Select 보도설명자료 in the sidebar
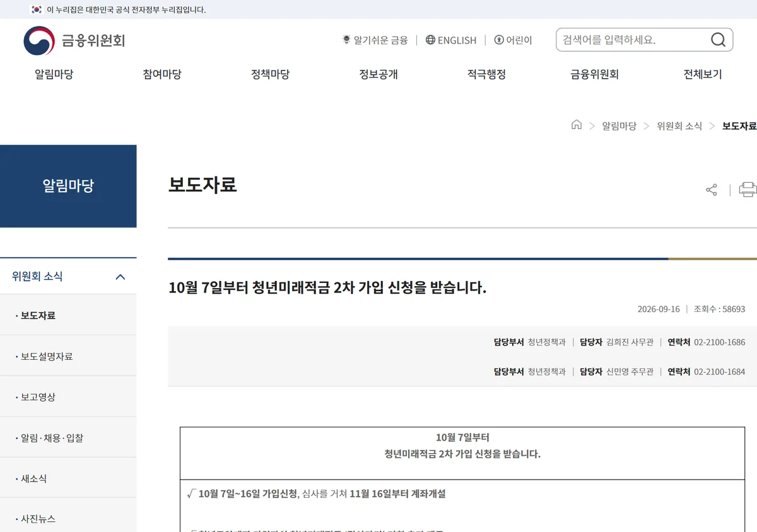 (x=68, y=356)
